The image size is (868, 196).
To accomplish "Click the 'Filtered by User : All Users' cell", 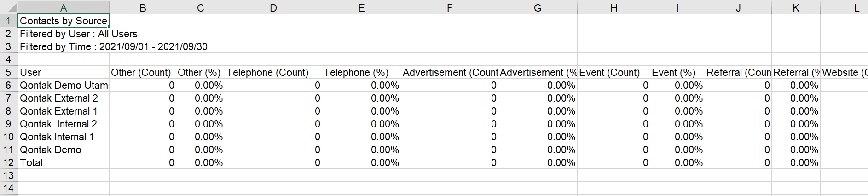I will [x=64, y=34].
